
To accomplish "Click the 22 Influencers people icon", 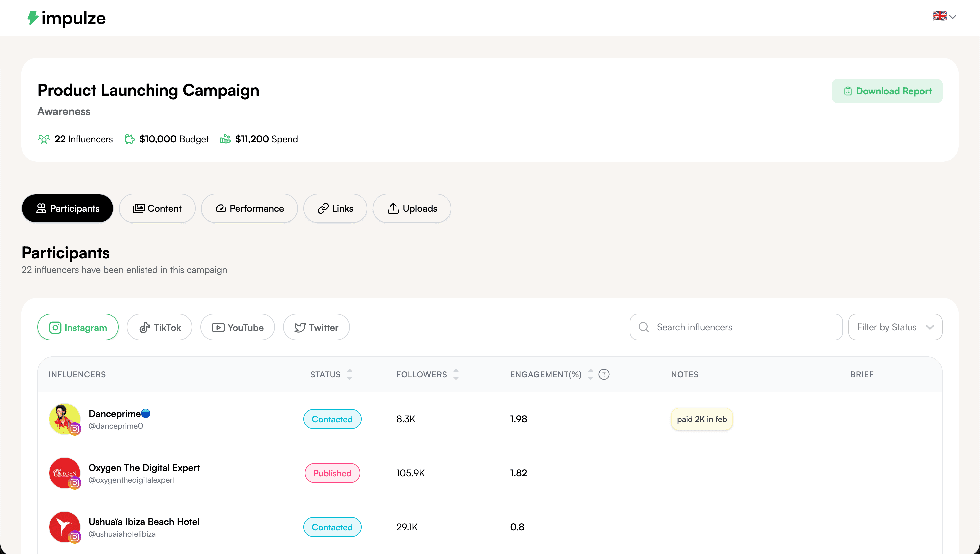I will click(x=44, y=139).
